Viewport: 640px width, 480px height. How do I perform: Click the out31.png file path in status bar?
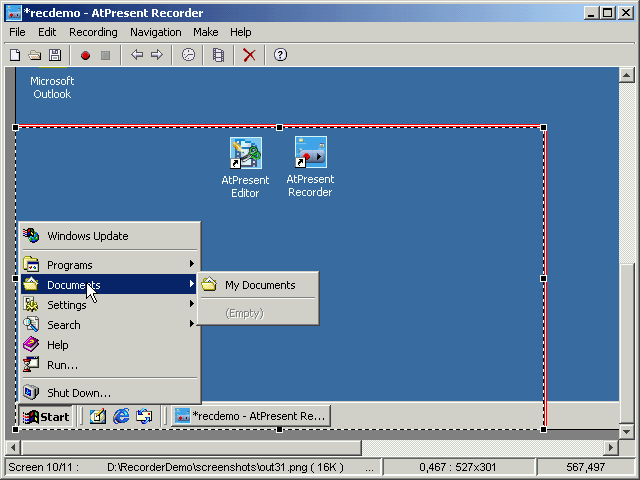(x=225, y=467)
